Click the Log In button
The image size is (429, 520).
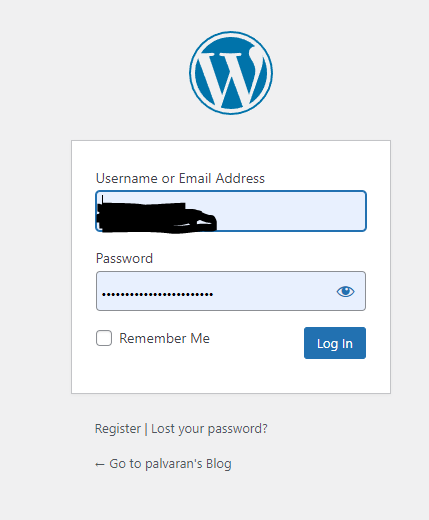tap(335, 343)
